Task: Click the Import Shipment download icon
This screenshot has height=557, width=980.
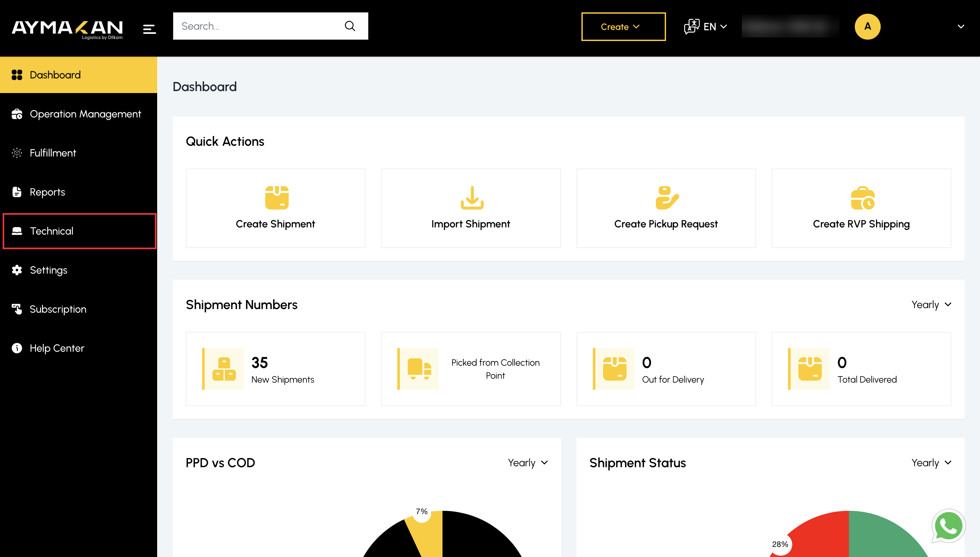Action: tap(472, 197)
